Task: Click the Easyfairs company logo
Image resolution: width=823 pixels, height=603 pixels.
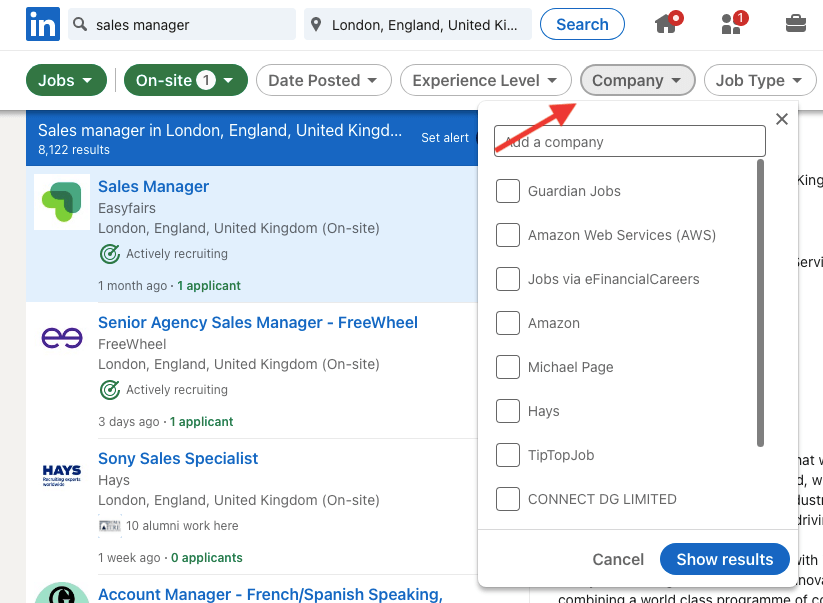Action: [62, 202]
